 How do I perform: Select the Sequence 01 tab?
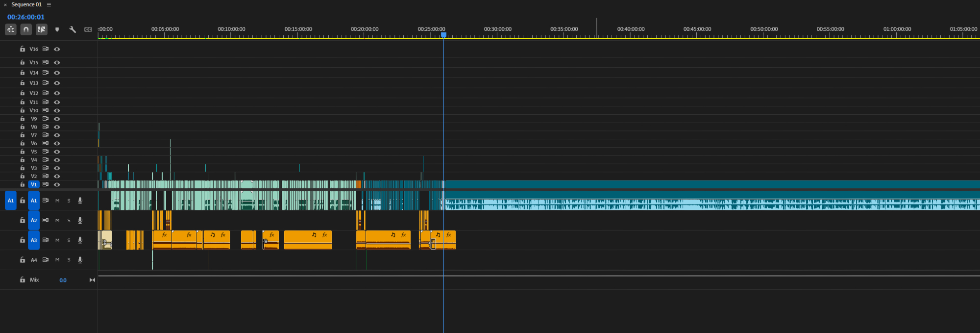26,4
